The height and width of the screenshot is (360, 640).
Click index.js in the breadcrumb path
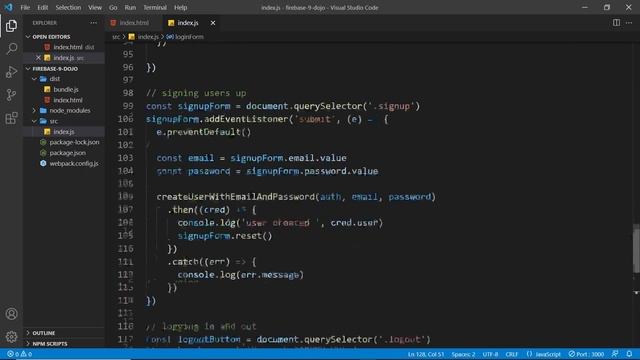148,37
